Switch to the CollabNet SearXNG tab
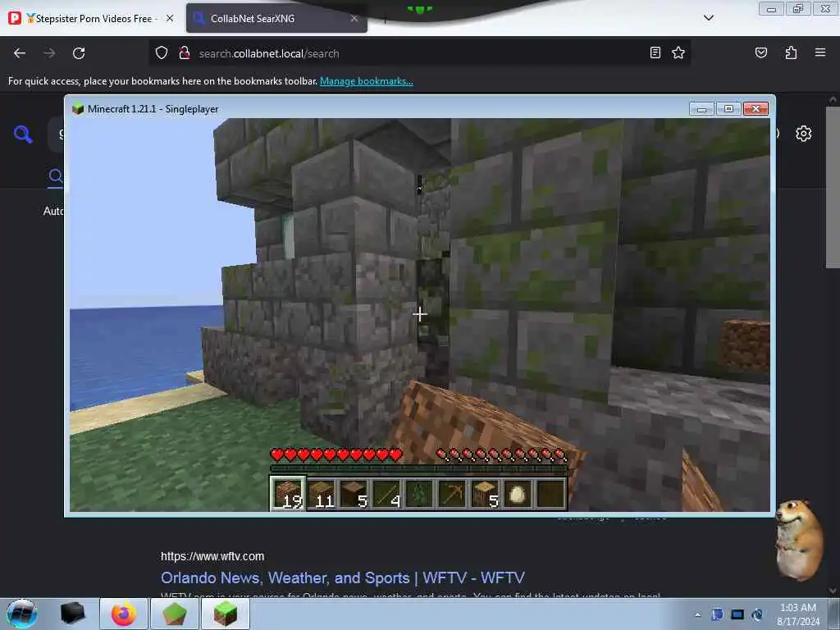The image size is (840, 630). (x=276, y=18)
